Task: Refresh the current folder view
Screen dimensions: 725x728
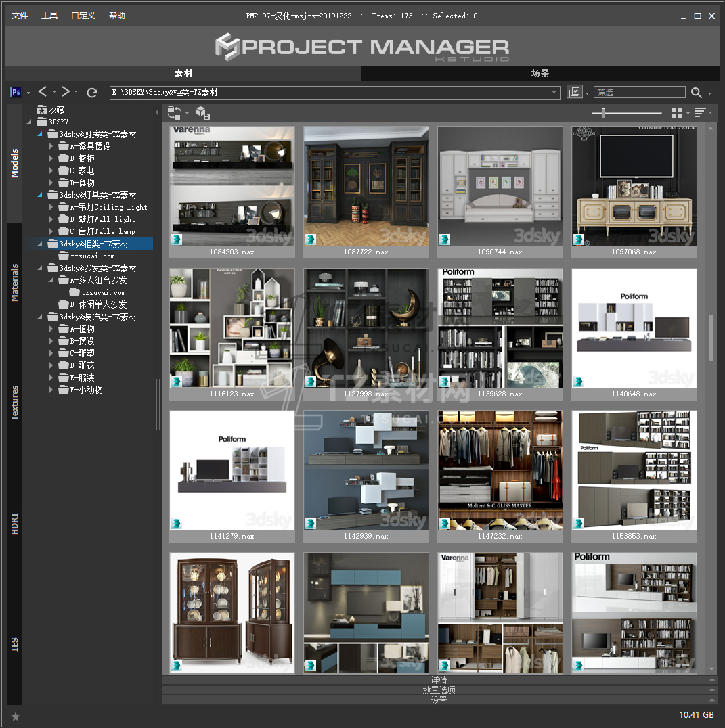Action: (x=93, y=92)
